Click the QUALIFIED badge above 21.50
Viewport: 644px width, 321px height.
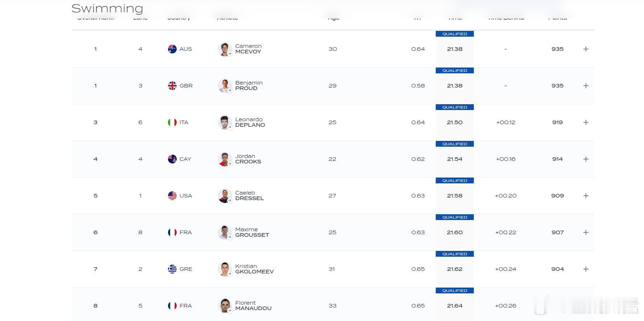pos(455,107)
